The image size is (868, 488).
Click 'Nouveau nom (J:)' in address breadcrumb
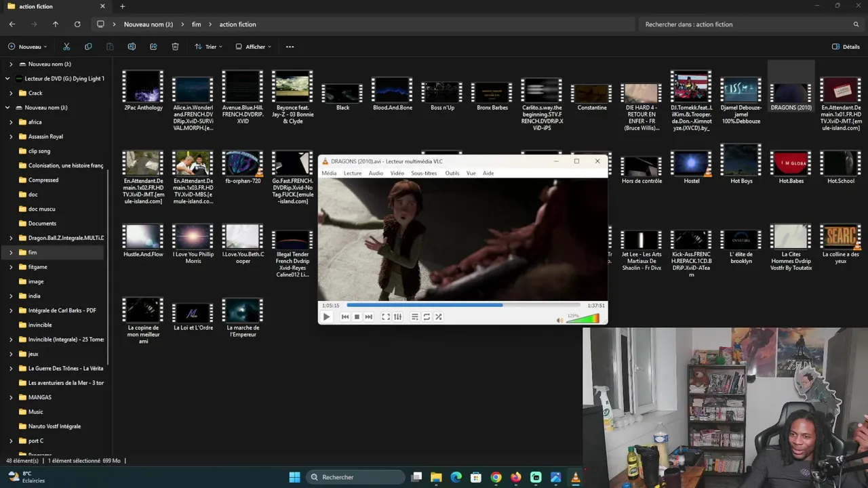click(148, 24)
